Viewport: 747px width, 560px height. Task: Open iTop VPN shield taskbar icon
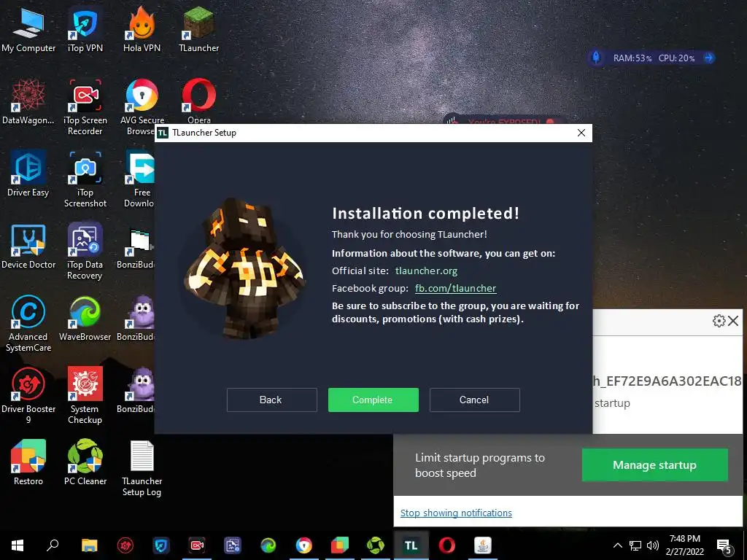[161, 545]
